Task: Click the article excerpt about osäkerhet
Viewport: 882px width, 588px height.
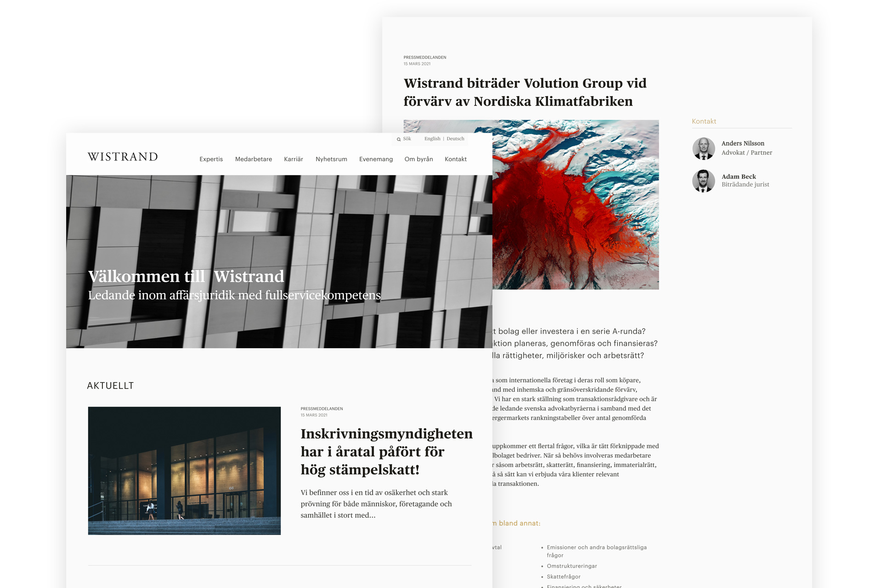Action: [x=376, y=504]
